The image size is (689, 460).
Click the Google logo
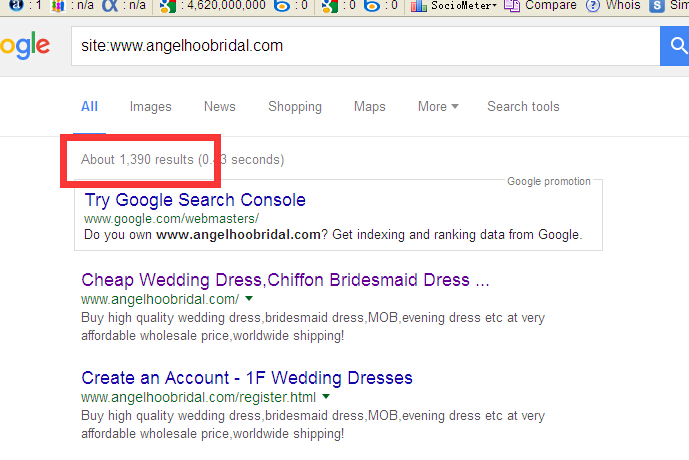click(x=25, y=46)
